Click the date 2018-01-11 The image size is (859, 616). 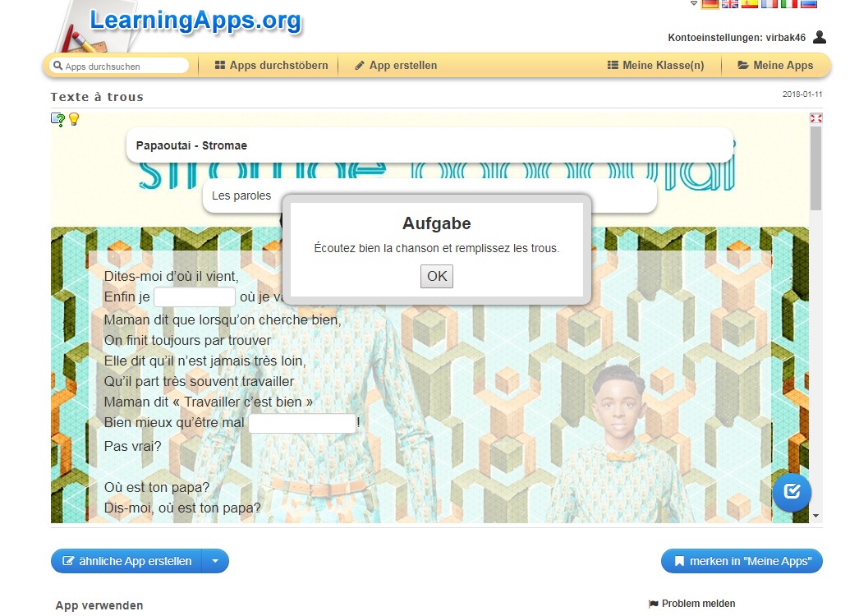(x=802, y=94)
